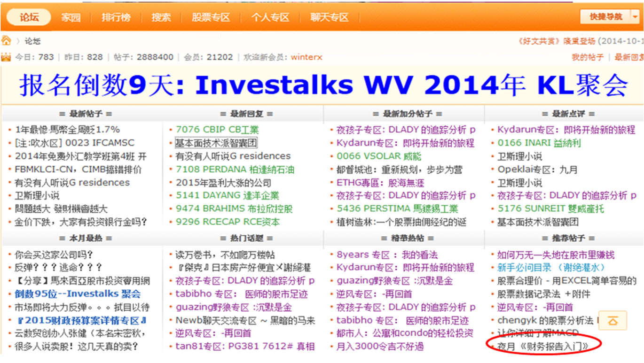Screen dimensions: 644x363
Task: Open FBMKLCI-CN, CIMB搞错排价 thread
Action: coord(78,170)
